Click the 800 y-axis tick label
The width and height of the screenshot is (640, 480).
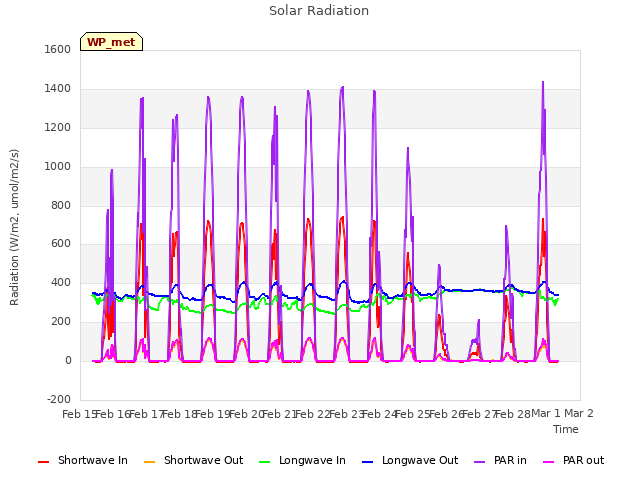(x=61, y=205)
